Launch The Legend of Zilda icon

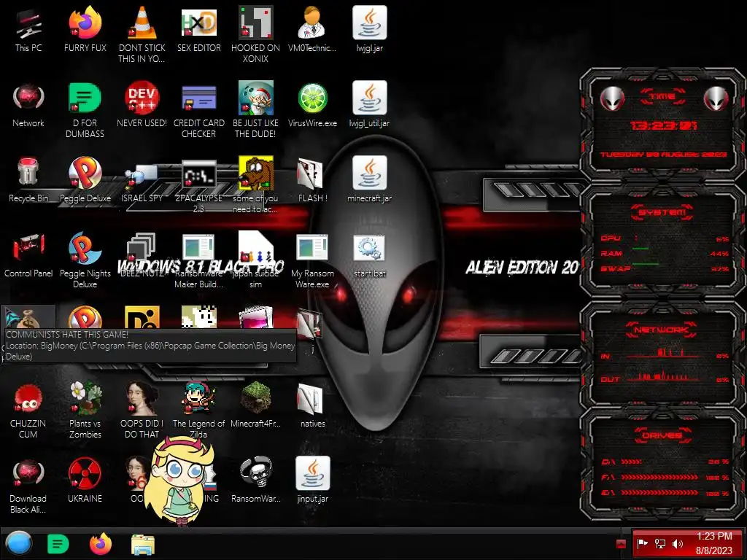coord(198,398)
